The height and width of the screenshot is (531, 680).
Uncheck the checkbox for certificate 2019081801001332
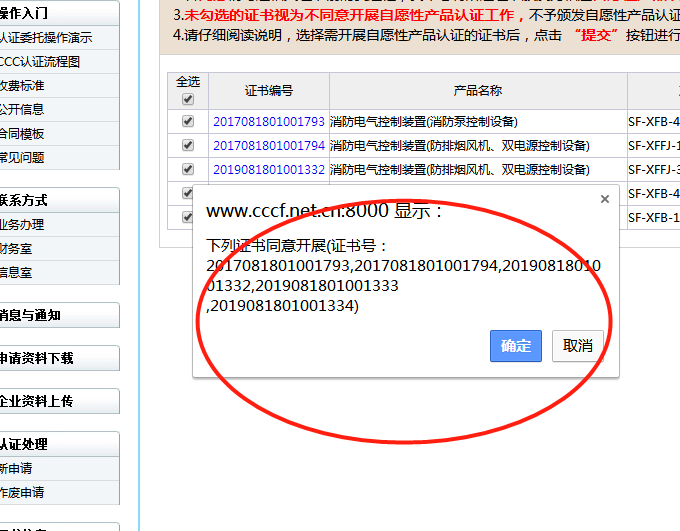(x=188, y=170)
